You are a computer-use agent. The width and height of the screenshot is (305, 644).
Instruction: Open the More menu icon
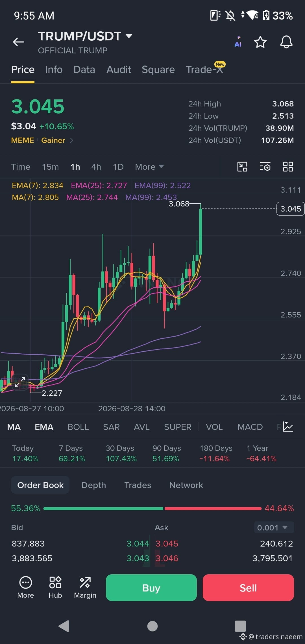click(25, 588)
